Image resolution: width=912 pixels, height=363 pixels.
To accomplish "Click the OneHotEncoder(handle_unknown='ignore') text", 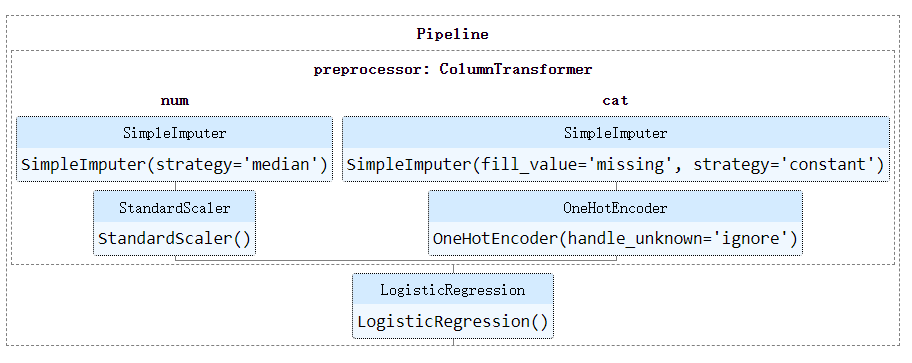I will coord(615,239).
